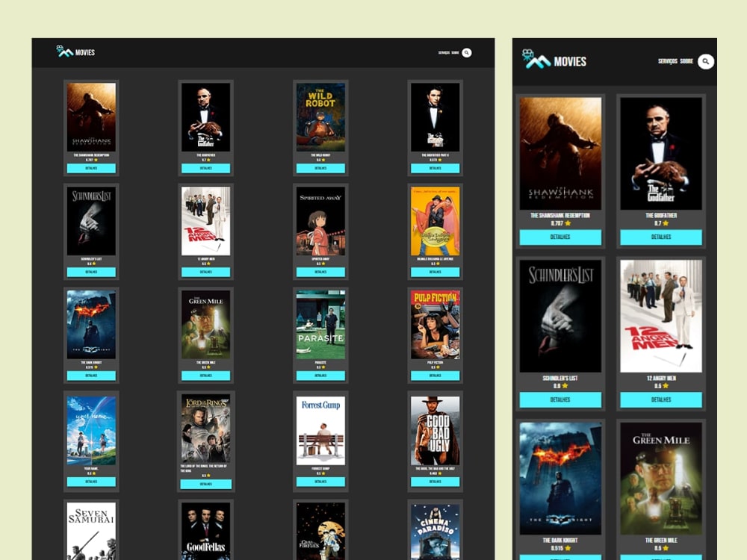Screen dimensions: 747x560
Task: Open Sobre in the mobile view header
Action: (686, 61)
